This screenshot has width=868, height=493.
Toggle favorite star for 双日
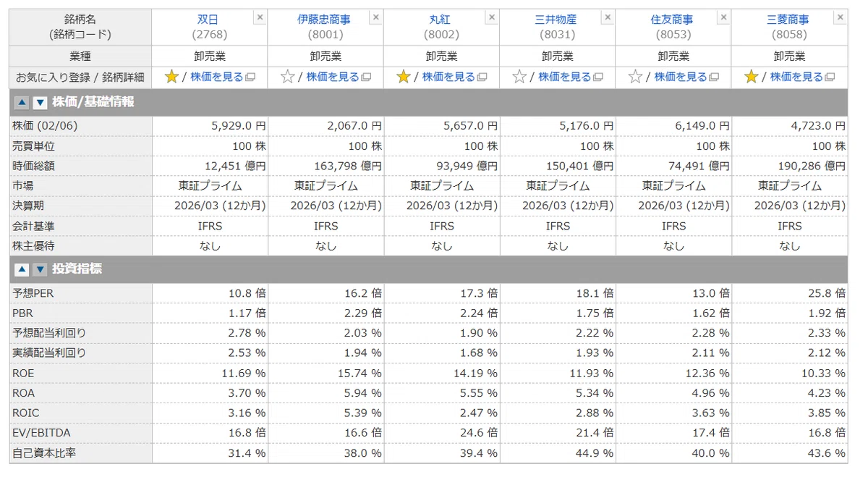(171, 77)
